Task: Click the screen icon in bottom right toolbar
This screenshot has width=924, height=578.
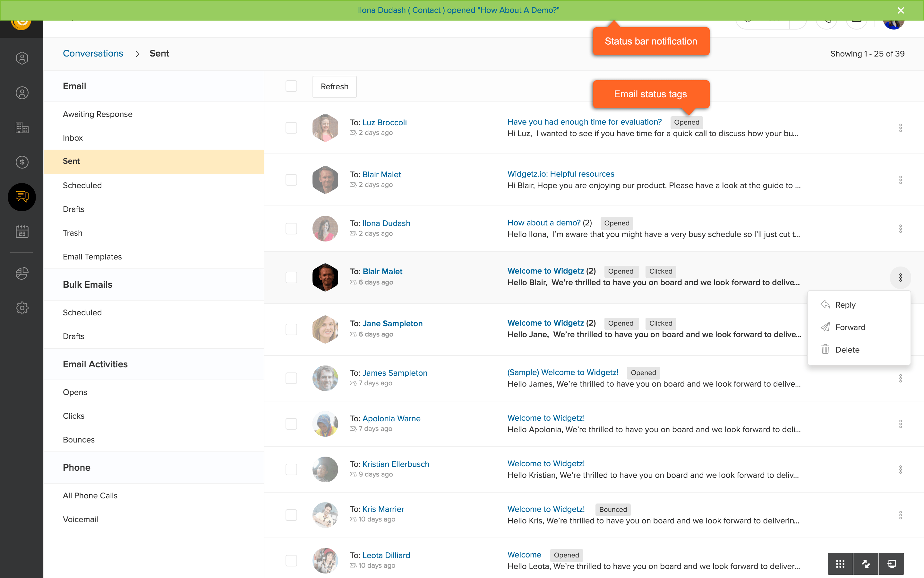Action: click(892, 564)
